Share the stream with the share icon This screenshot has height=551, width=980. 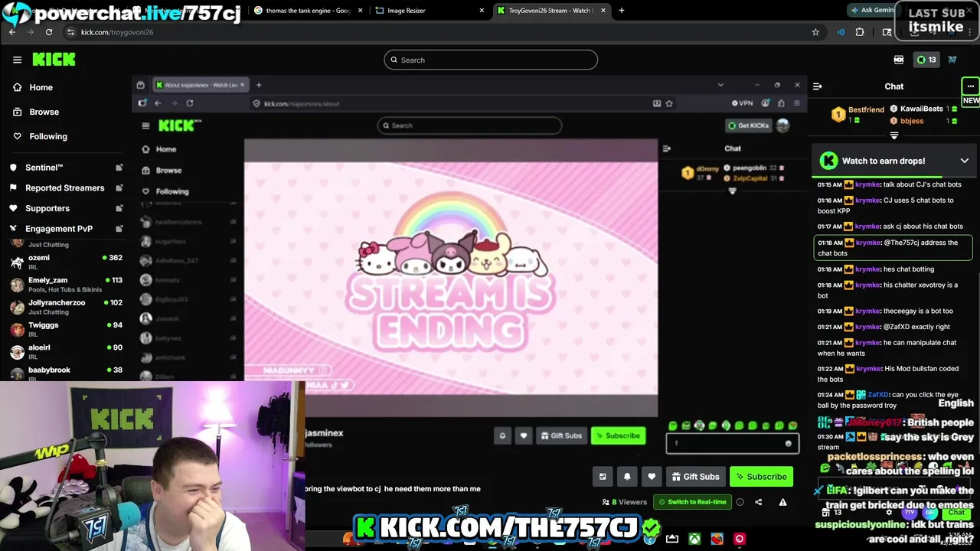758,502
